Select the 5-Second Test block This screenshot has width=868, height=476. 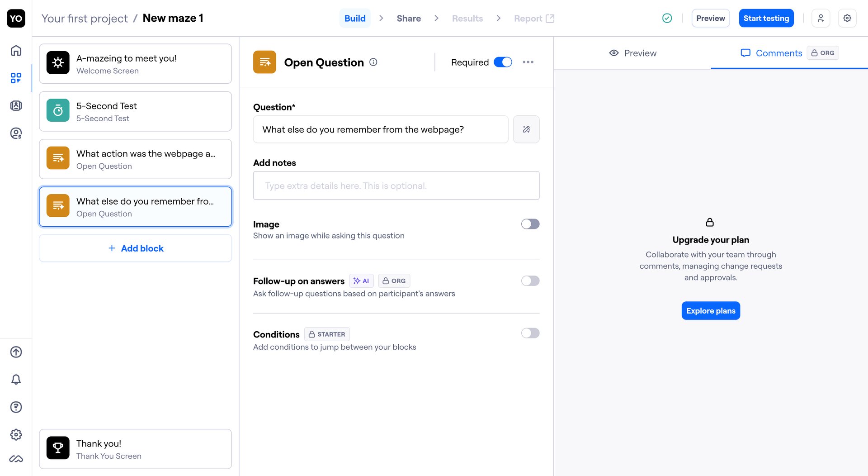tap(135, 111)
